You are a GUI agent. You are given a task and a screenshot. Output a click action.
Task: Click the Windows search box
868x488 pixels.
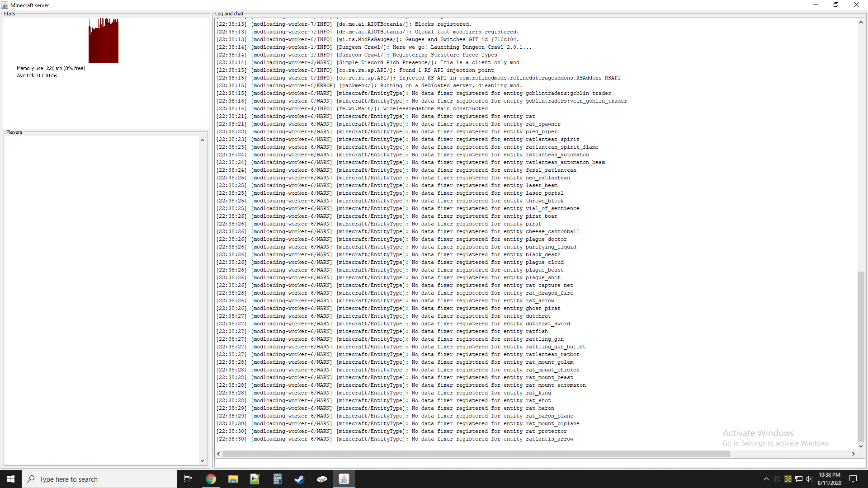tap(99, 479)
